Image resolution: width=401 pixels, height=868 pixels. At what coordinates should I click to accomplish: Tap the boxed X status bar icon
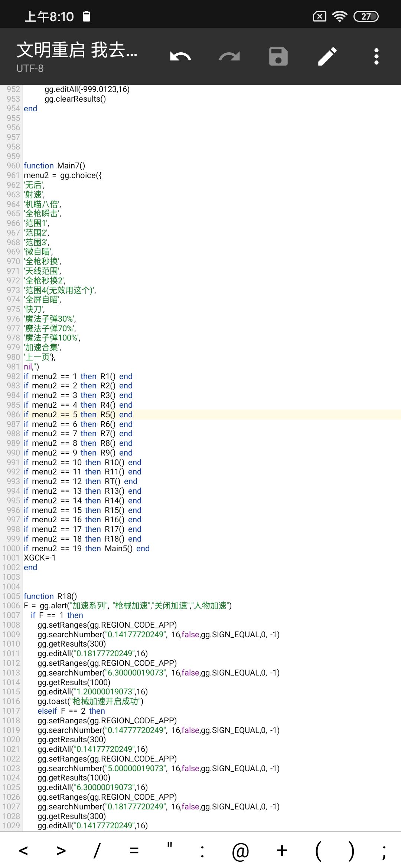tap(320, 16)
